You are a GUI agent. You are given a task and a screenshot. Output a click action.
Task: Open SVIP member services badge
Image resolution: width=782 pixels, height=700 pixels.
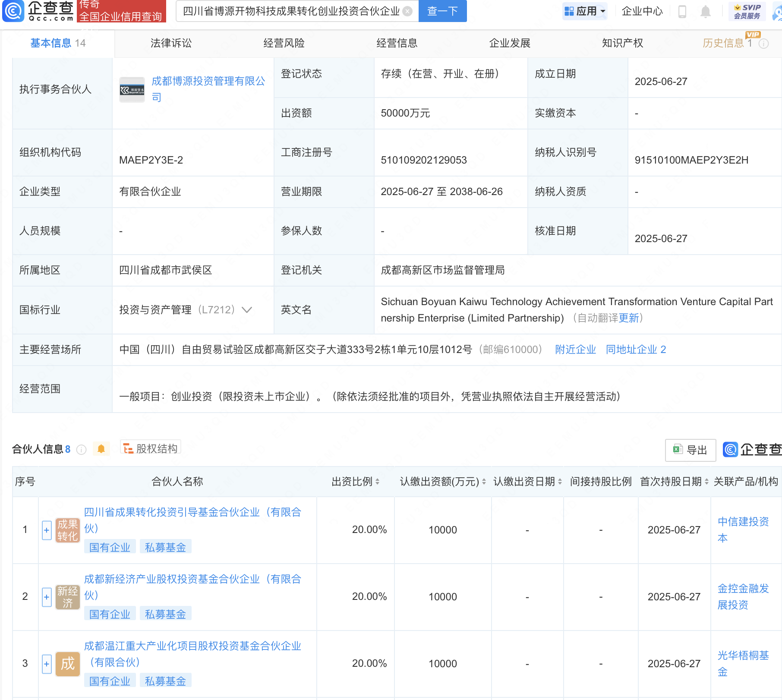747,11
